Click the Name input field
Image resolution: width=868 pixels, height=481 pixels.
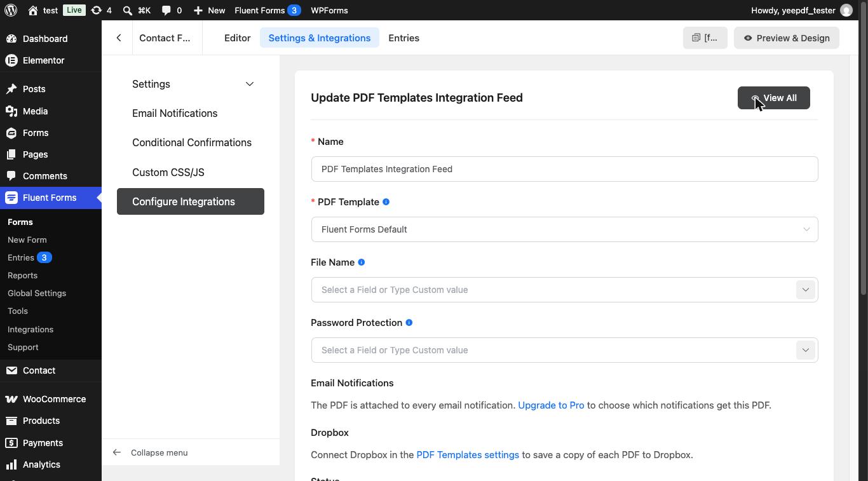(x=564, y=169)
